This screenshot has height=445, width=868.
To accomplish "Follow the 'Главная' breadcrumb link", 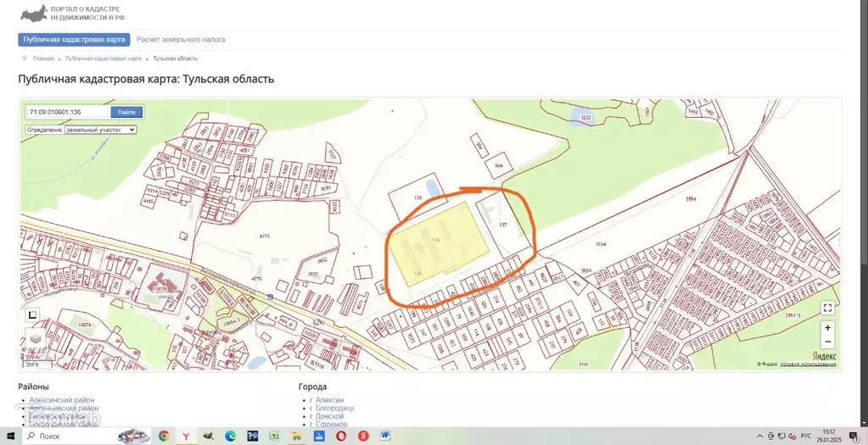I will tap(43, 58).
